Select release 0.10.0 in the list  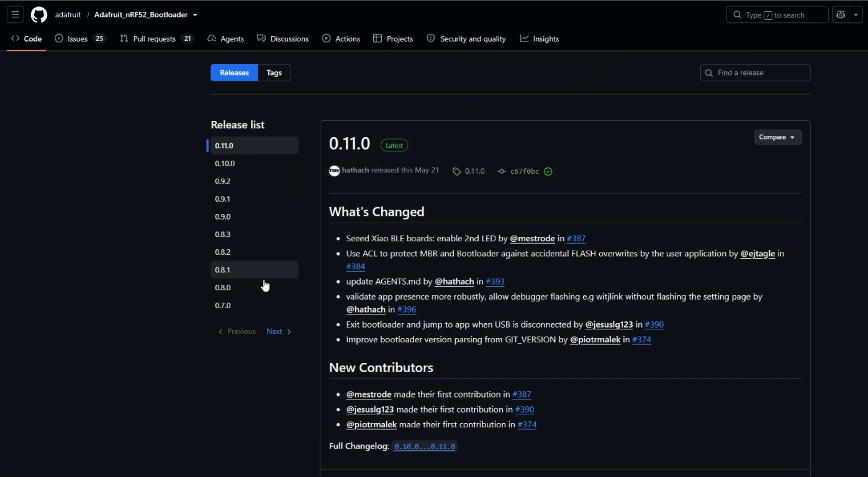click(x=255, y=164)
